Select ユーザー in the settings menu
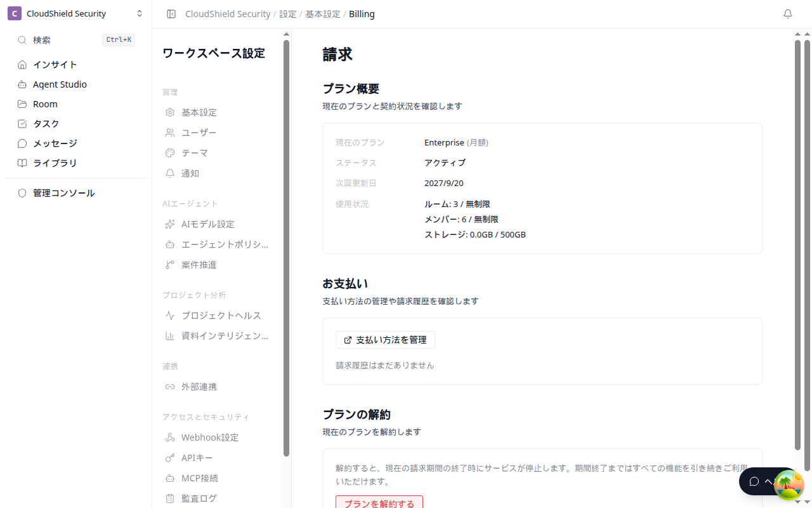The image size is (812, 508). pyautogui.click(x=217, y=133)
